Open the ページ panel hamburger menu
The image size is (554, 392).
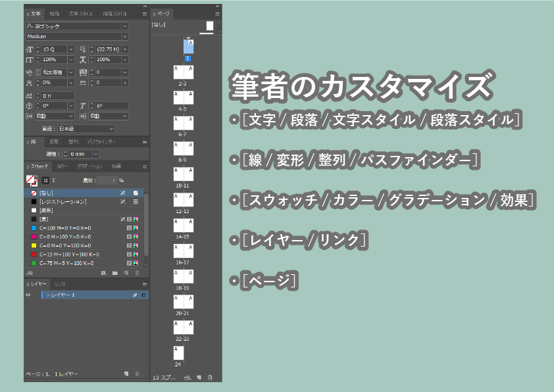click(x=217, y=14)
